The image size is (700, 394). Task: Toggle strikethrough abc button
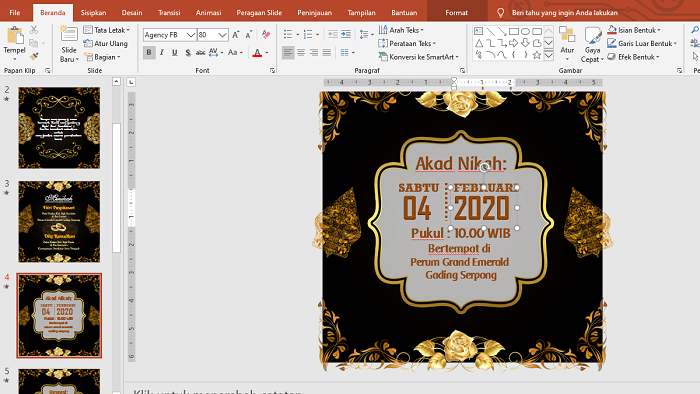click(x=200, y=53)
